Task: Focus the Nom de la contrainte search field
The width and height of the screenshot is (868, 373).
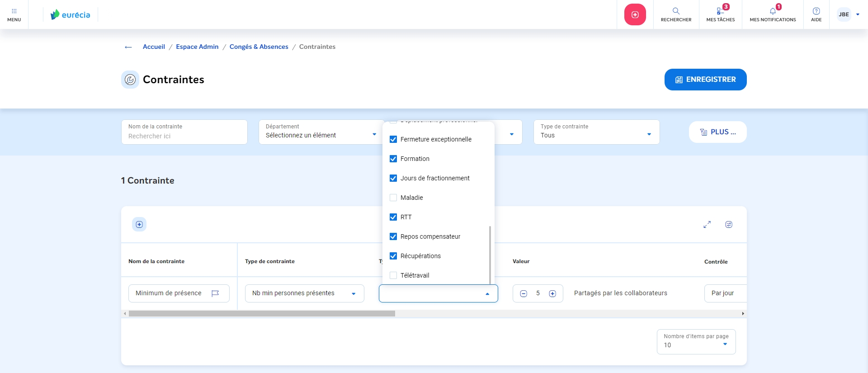Action: (184, 132)
